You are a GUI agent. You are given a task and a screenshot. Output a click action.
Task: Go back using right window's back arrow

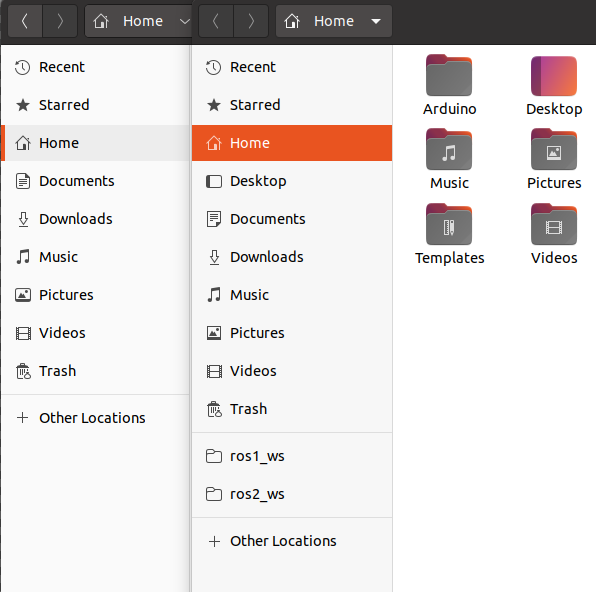coord(216,21)
